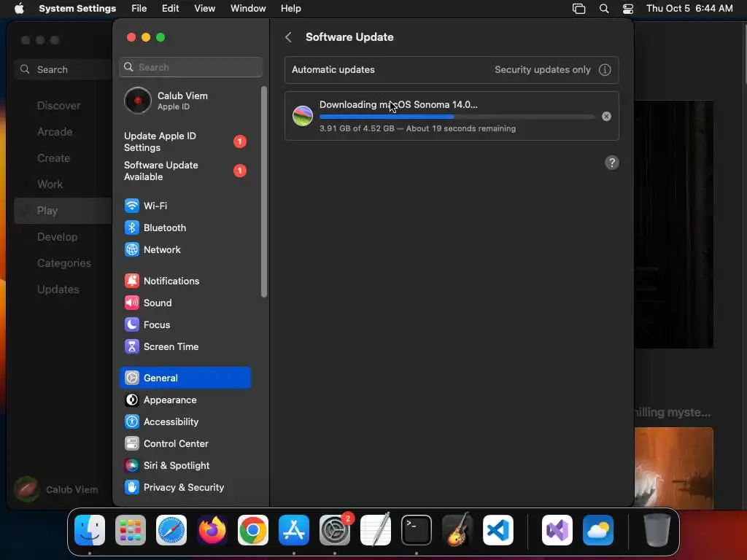Select Develop in App Store sidebar
The width and height of the screenshot is (747, 560).
pos(57,237)
